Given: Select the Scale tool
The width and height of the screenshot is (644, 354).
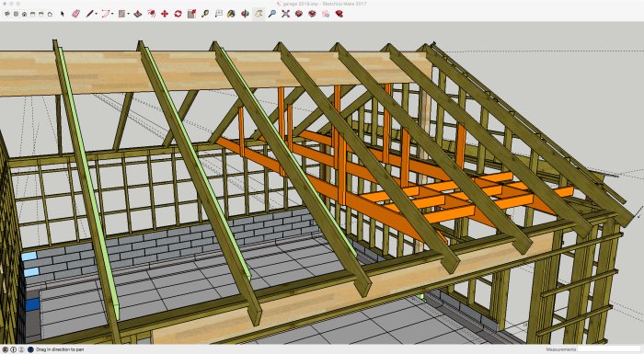Looking at the screenshot, I should coord(191,14).
